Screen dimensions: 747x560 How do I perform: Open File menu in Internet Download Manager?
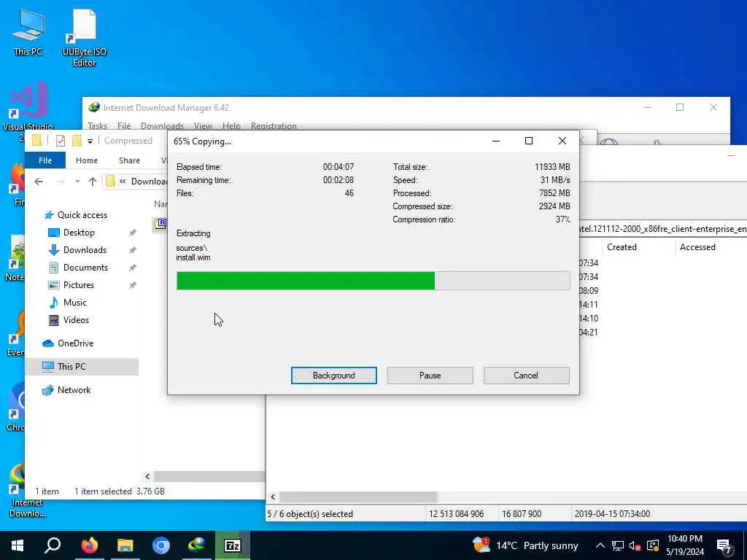pyautogui.click(x=124, y=125)
